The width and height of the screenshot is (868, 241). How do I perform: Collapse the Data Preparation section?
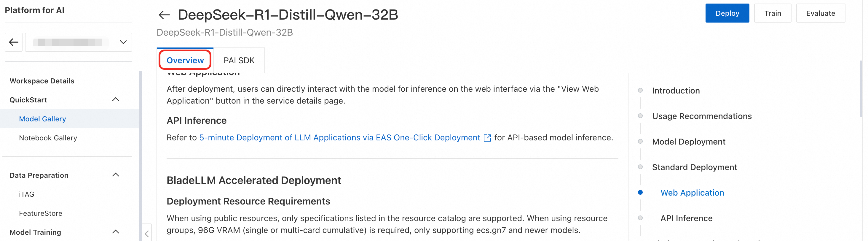pyautogui.click(x=116, y=175)
